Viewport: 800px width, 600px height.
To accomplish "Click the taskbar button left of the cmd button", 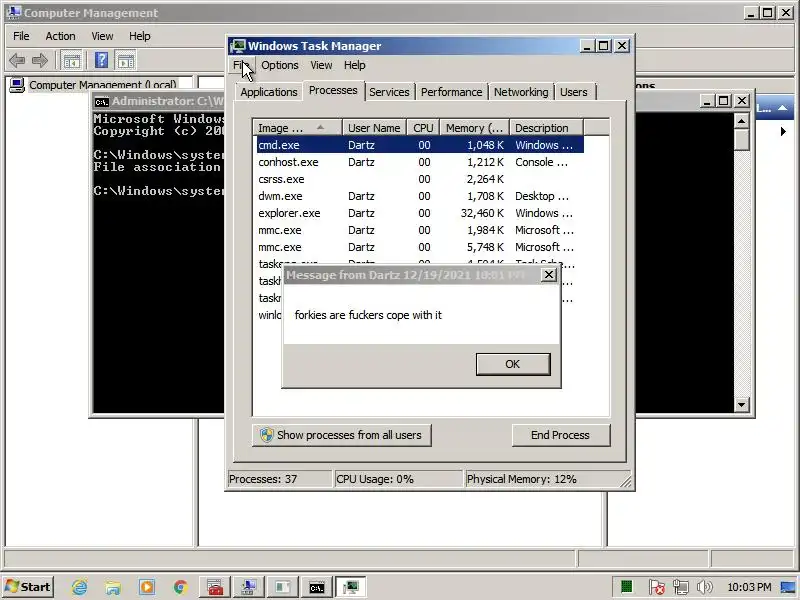I will (x=282, y=587).
